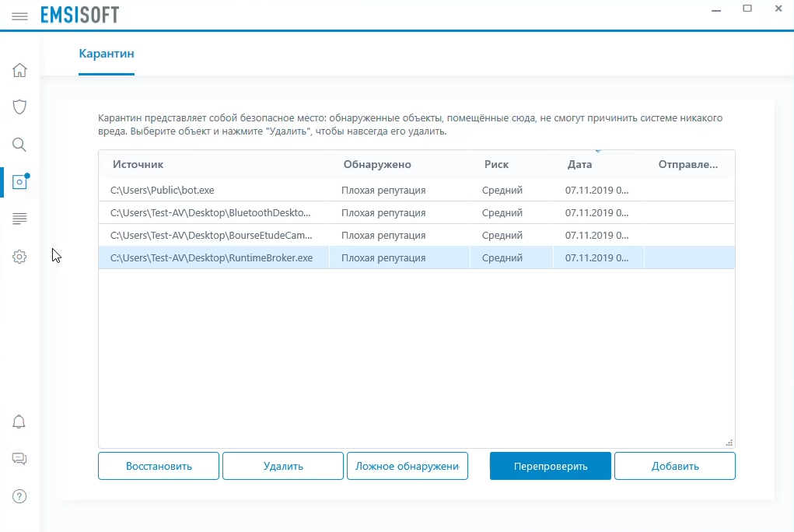Go to the Home overview icon
794x532 pixels.
20,71
